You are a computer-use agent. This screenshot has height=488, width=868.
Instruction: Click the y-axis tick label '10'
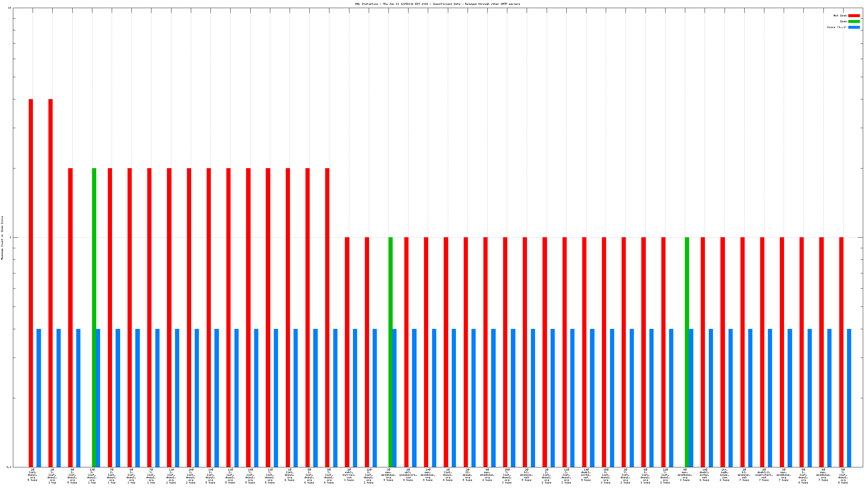[x=9, y=8]
